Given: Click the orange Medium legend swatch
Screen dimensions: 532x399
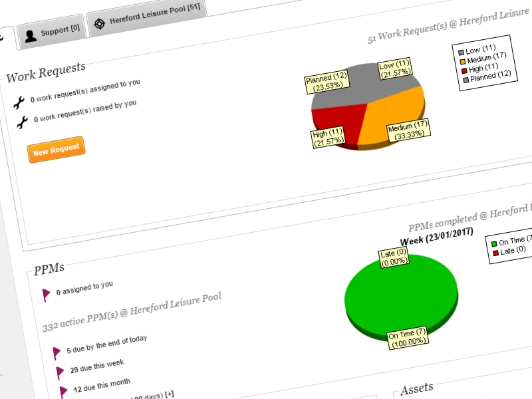Looking at the screenshot, I should coord(462,60).
